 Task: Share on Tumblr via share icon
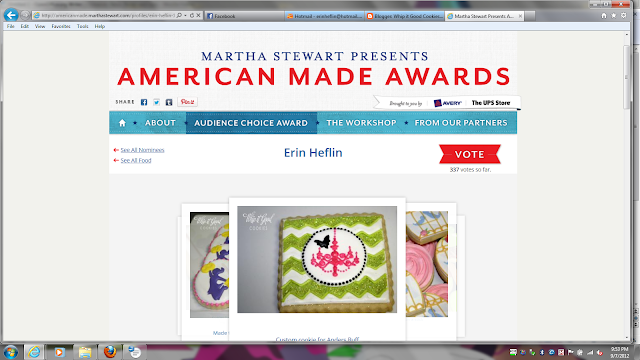169,102
